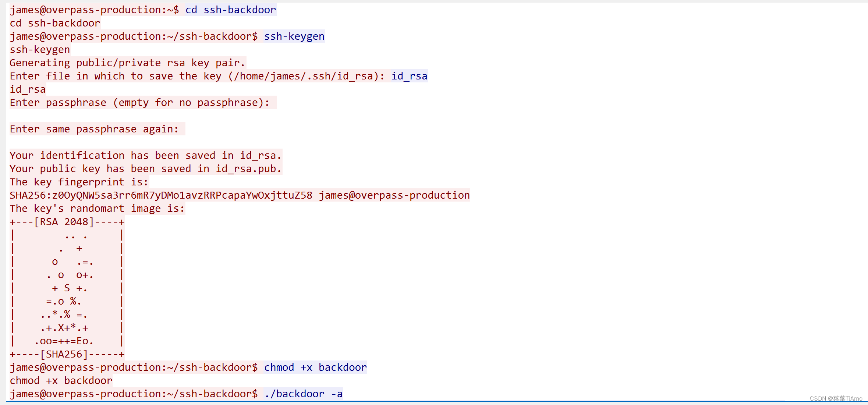This screenshot has height=405, width=868.
Task: Click the './backdoor -a' command
Action: (303, 394)
